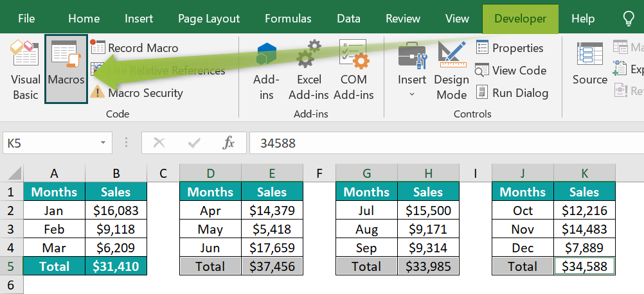
Task: Open control Properties
Action: click(x=510, y=48)
